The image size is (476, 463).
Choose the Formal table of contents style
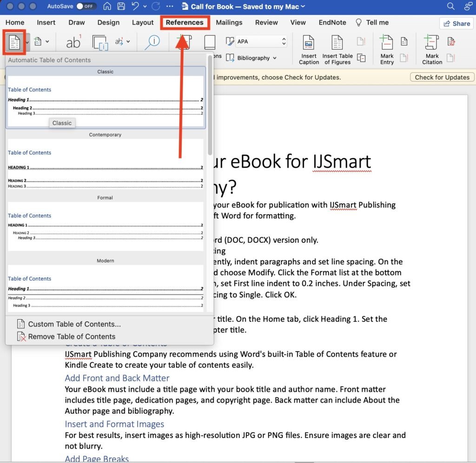coord(106,224)
